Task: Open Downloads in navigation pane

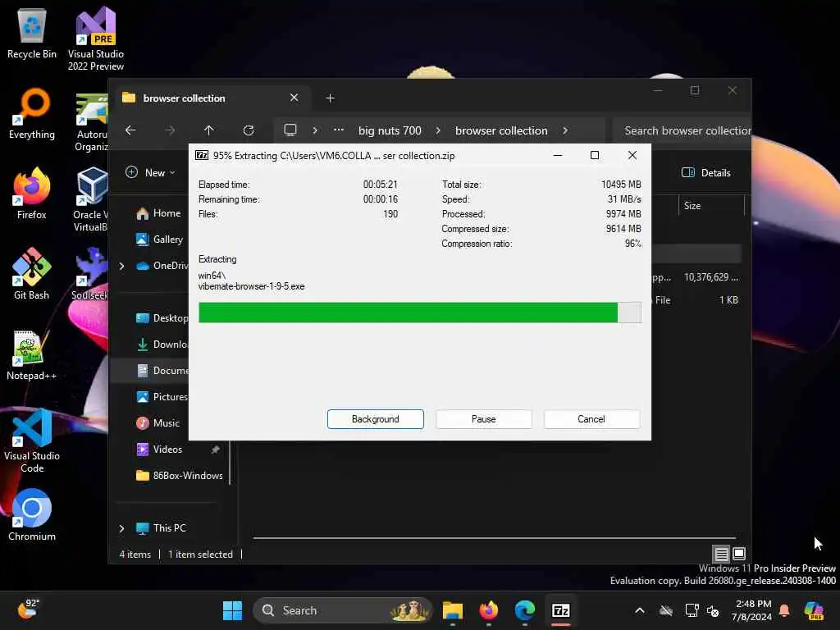Action: click(162, 345)
